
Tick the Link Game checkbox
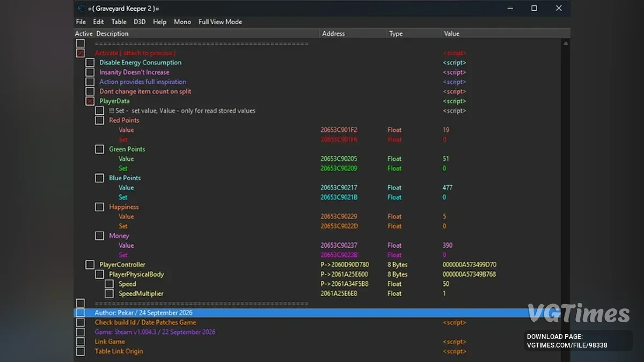click(80, 342)
